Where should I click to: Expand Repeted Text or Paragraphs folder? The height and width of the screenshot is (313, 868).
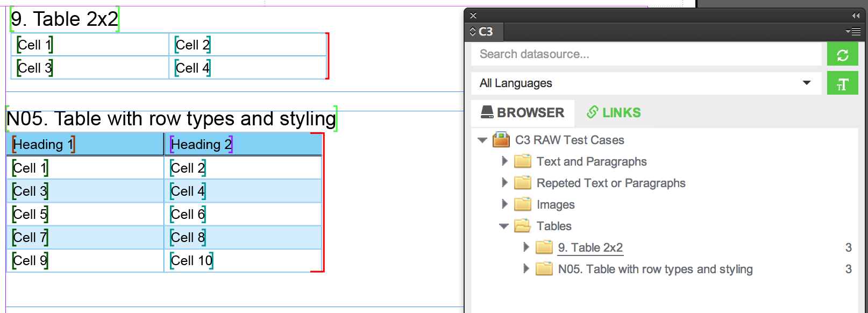504,182
